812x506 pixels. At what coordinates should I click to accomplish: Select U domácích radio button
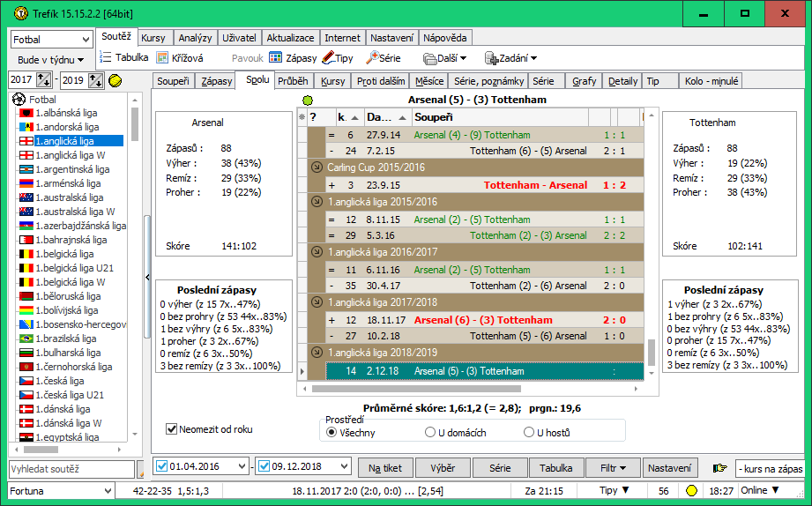click(x=430, y=432)
